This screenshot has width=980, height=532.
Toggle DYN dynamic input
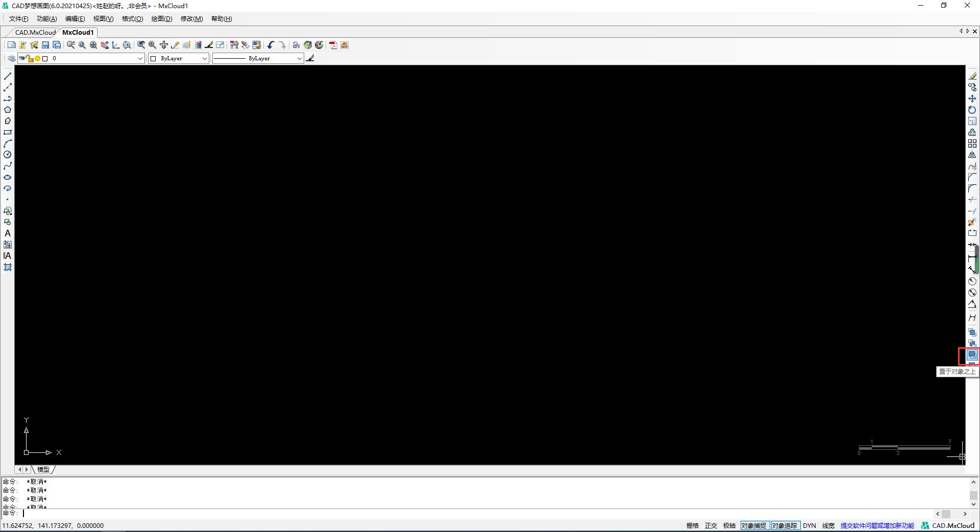tap(810, 525)
